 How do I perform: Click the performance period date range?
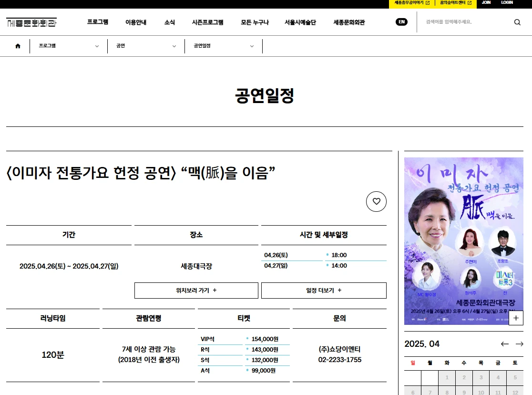[69, 266]
